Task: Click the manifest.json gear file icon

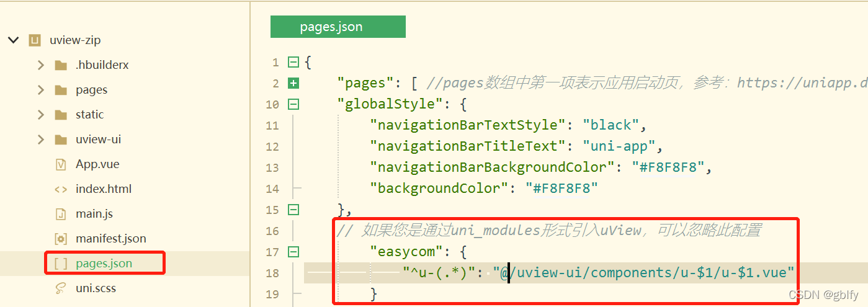Action: coord(61,239)
